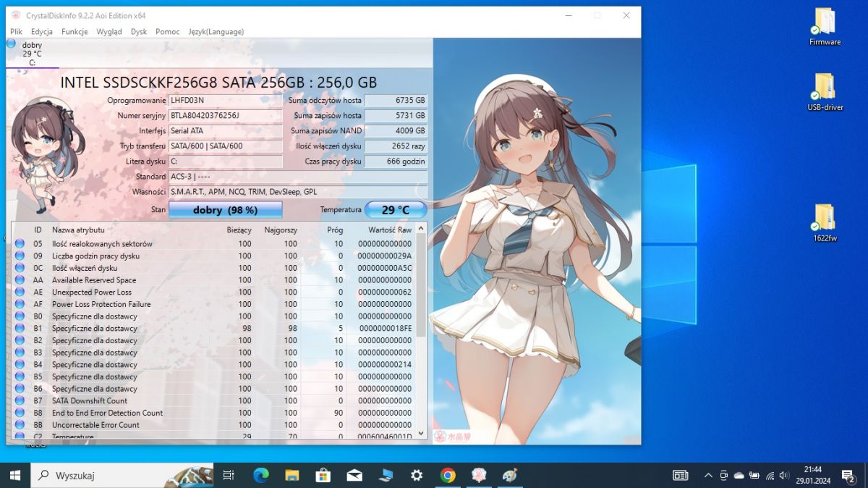Image resolution: width=868 pixels, height=488 pixels.
Task: Click the CrystalDiskInfo taskbar icon
Action: 479,475
